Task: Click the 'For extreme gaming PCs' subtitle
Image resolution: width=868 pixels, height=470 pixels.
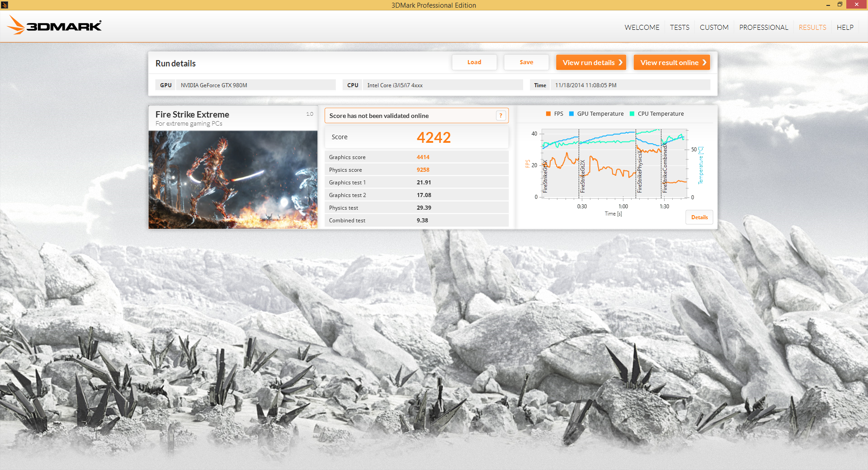Action: point(189,124)
